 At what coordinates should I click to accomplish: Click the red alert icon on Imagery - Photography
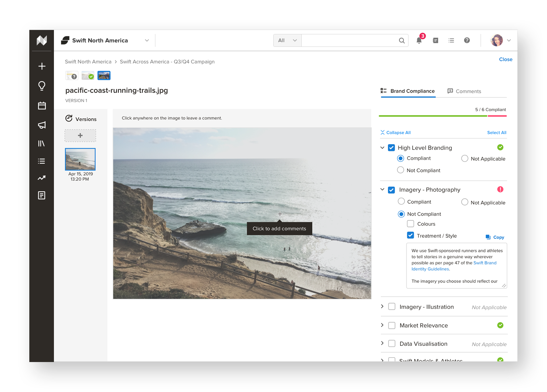click(500, 189)
